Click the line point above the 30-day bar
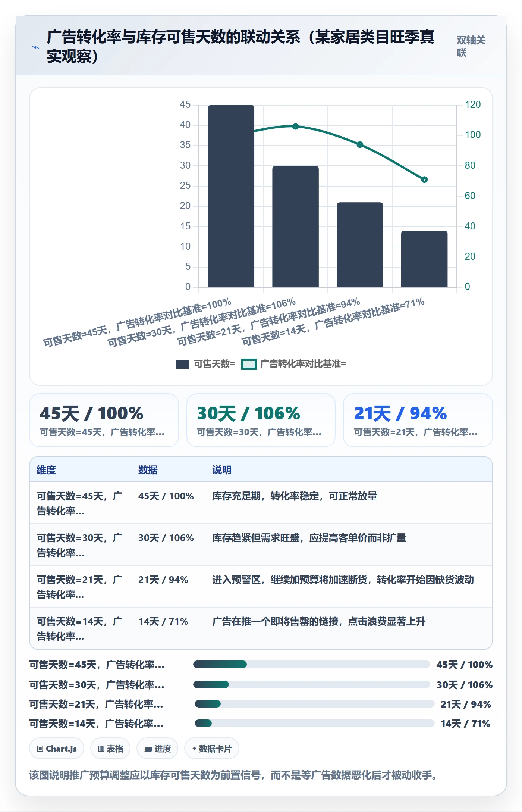 pyautogui.click(x=295, y=126)
